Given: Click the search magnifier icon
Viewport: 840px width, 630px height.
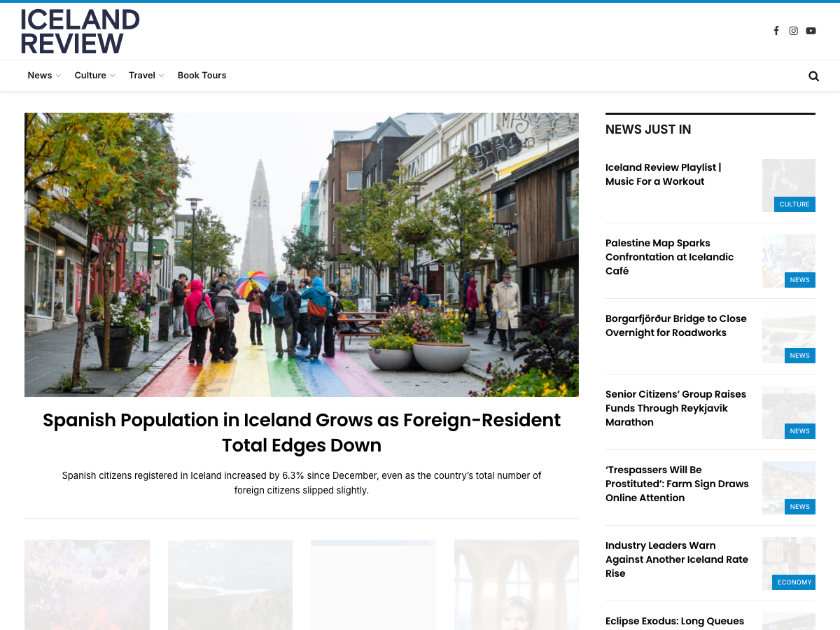Looking at the screenshot, I should click(x=813, y=76).
